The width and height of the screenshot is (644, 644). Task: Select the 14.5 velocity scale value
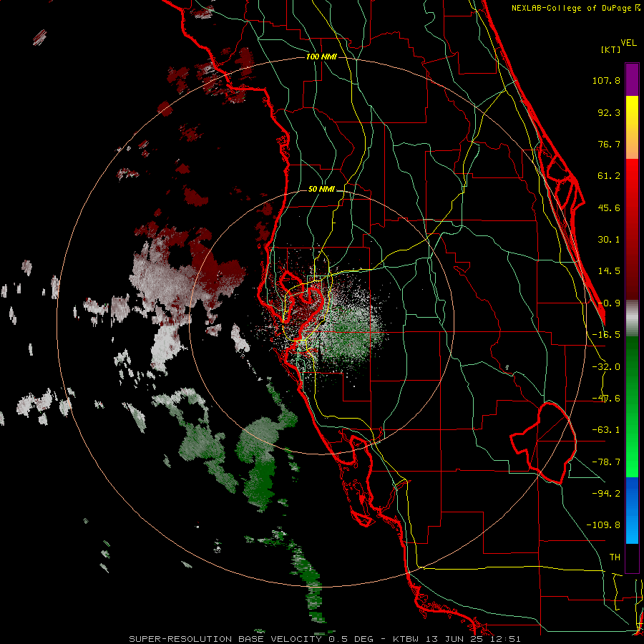pos(609,271)
